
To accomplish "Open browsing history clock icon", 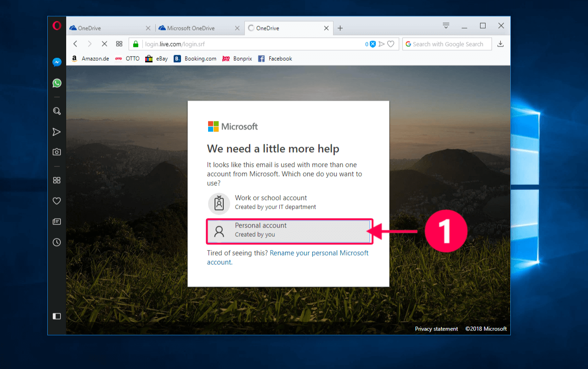I will [x=57, y=242].
